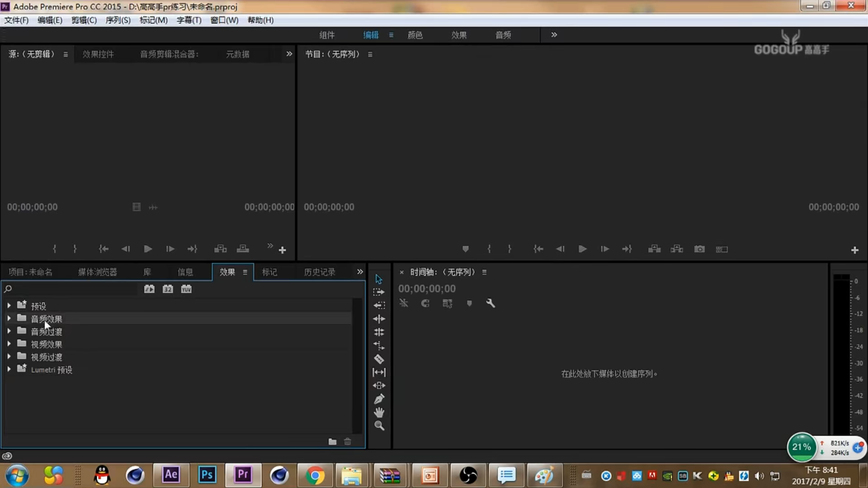Screen dimensions: 868x488
Task: Select the Track Select Forward tool
Action: pyautogui.click(x=379, y=292)
